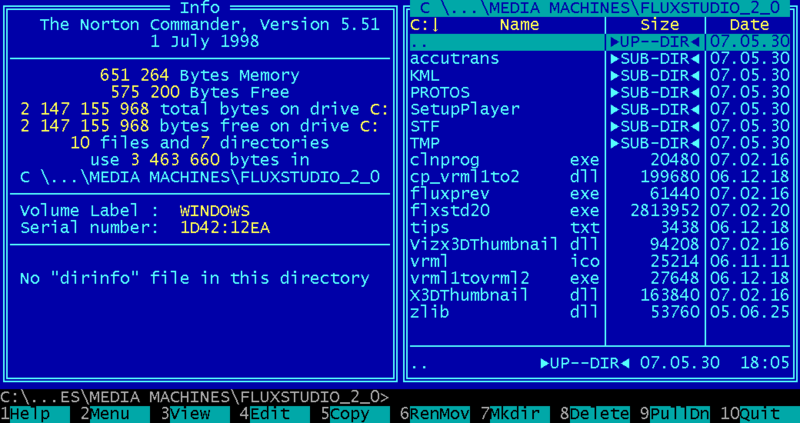Click the date 05.06.25 cell
The height and width of the screenshot is (423, 800).
coord(749,311)
